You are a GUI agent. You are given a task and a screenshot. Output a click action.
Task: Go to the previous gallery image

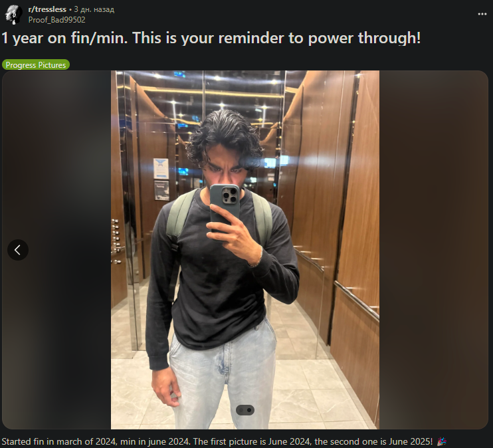[18, 250]
